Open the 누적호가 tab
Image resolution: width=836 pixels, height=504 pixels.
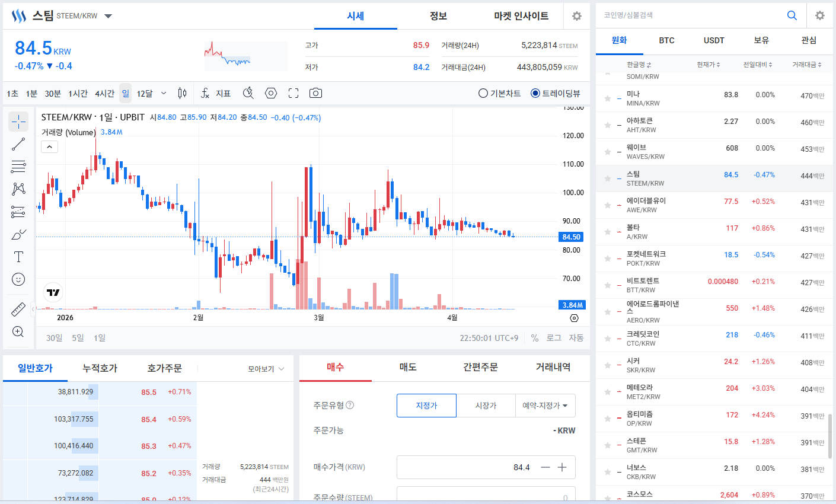coord(100,368)
